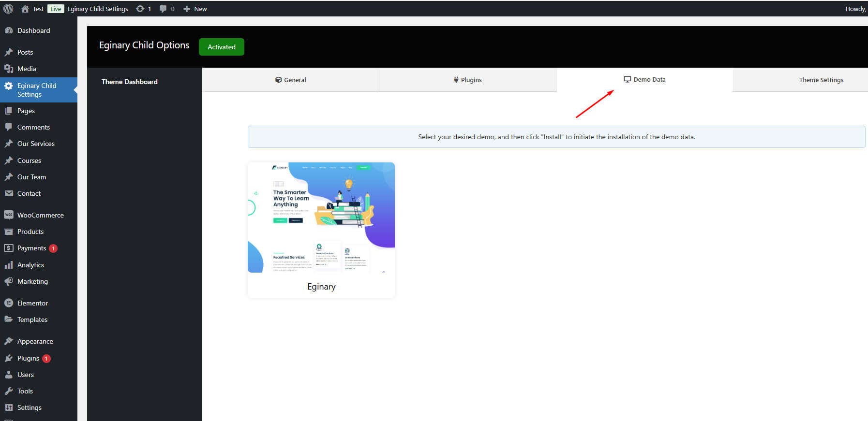Click the Analytics bar chart icon
The width and height of the screenshot is (868, 421).
9,265
